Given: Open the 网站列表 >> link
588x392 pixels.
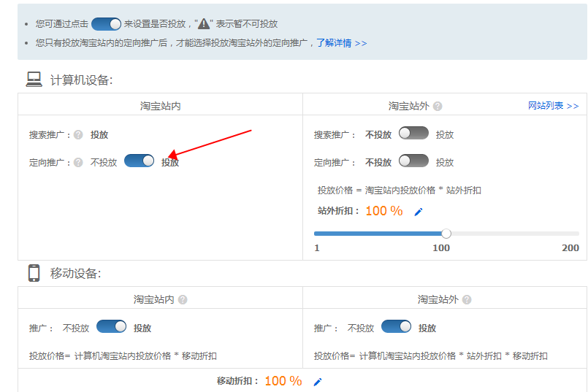Looking at the screenshot, I should [x=553, y=106].
